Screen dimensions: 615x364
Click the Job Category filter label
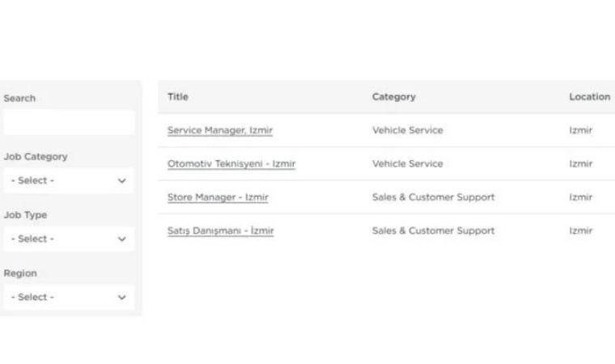[x=36, y=157]
